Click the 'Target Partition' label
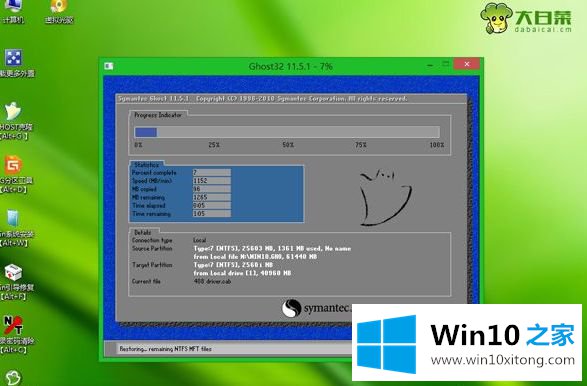The image size is (587, 386). tap(152, 265)
